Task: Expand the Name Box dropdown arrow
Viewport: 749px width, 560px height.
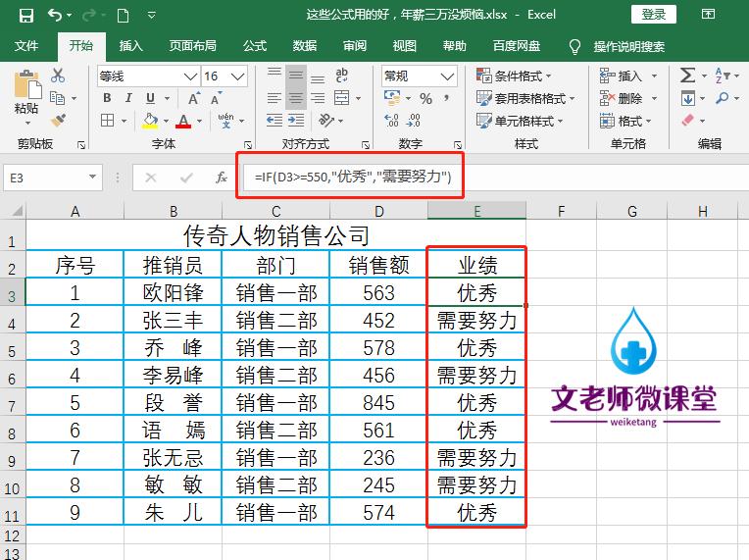Action: tap(92, 178)
